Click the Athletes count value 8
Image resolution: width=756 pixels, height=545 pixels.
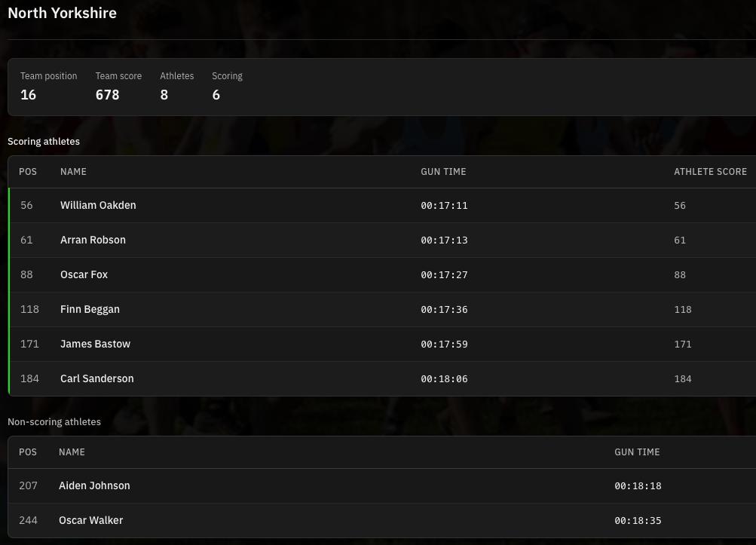click(164, 95)
